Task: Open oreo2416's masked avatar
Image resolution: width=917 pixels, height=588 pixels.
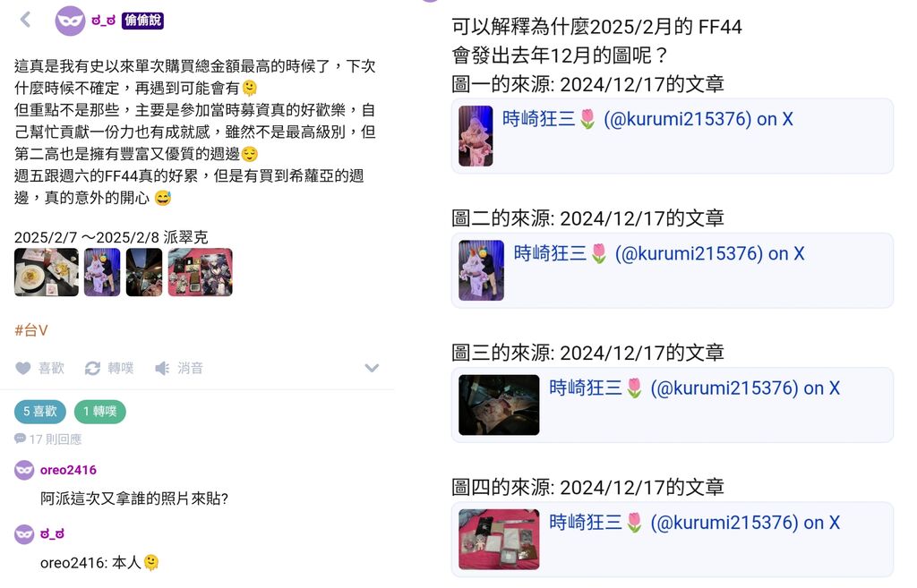Action: [24, 470]
